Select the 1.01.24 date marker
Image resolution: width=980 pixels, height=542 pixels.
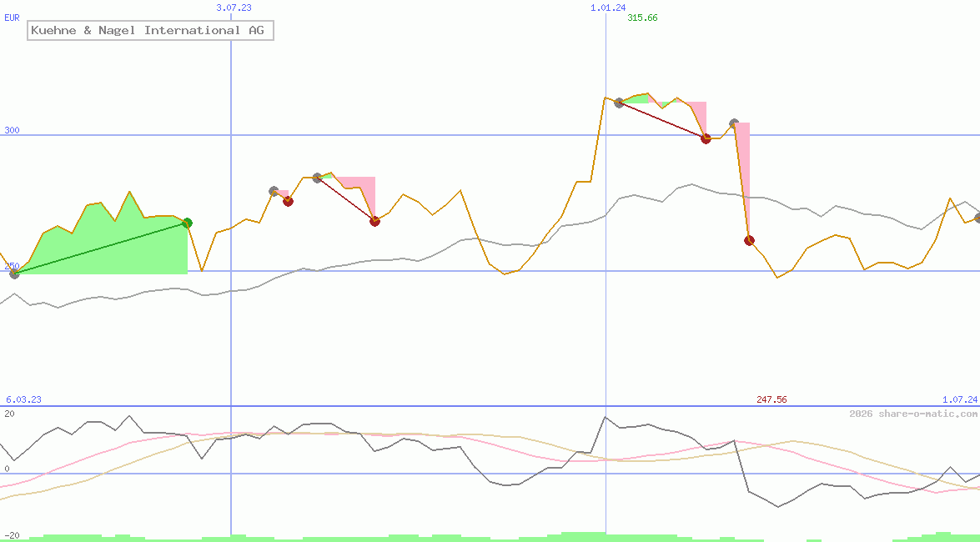pyautogui.click(x=607, y=8)
